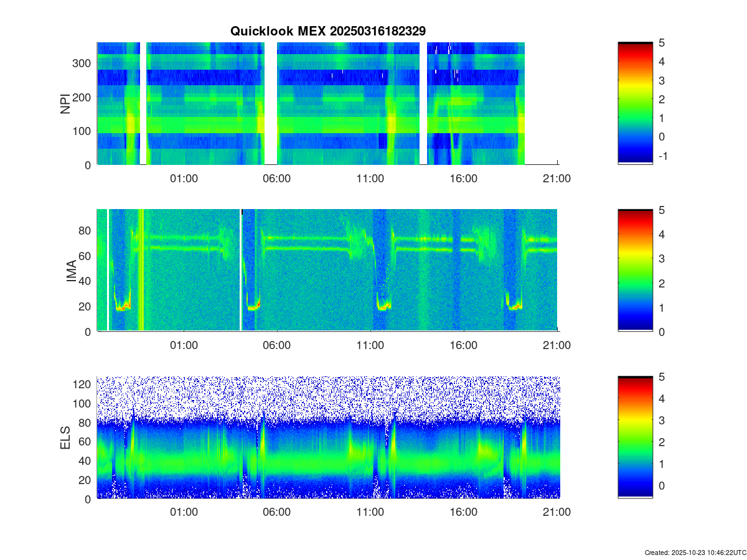Screen dimensions: 747x560
Task: Click the 16:00 tick under ELS plot
Action: [463, 512]
